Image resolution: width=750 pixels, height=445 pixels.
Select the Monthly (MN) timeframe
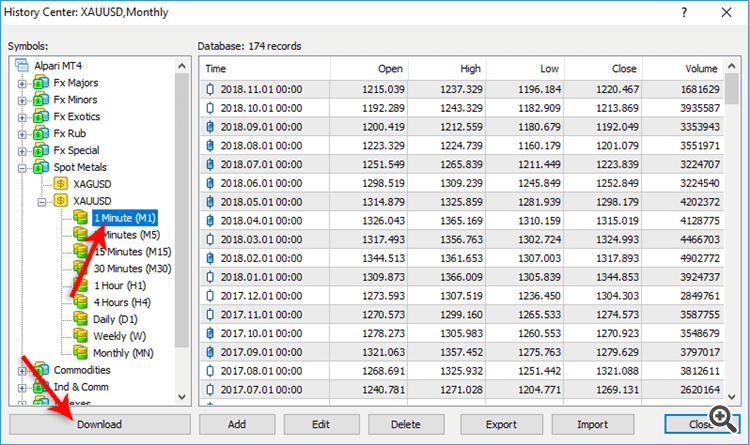coord(124,352)
